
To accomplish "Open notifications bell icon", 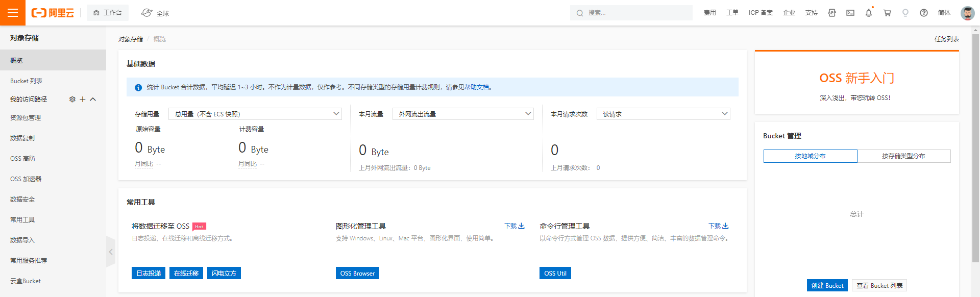I will [x=869, y=13].
